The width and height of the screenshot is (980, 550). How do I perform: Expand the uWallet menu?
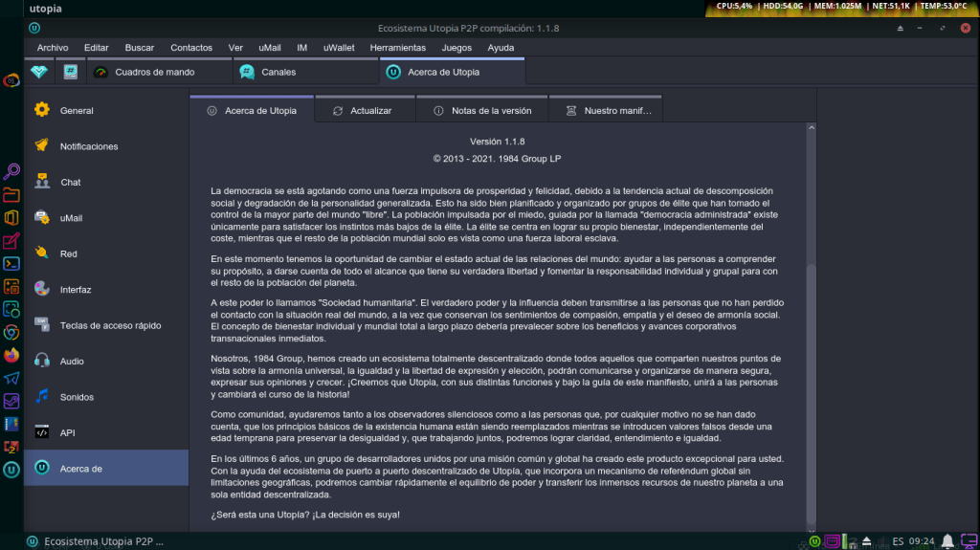pyautogui.click(x=339, y=48)
